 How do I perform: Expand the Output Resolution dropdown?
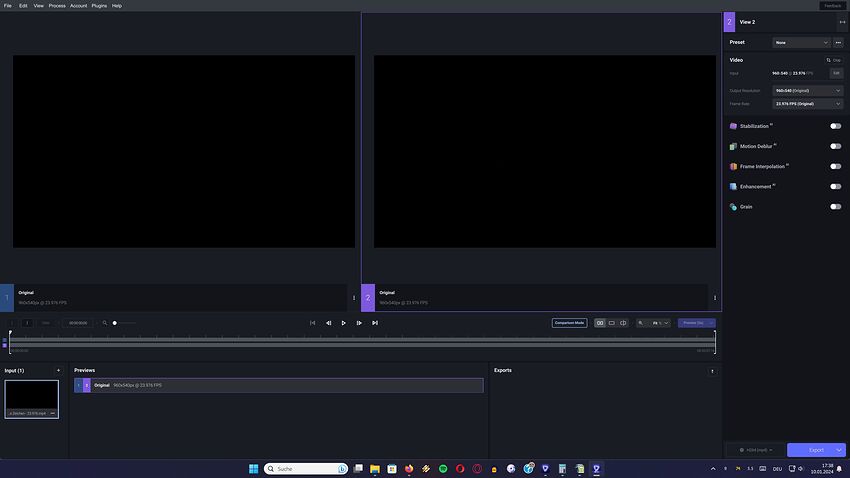807,90
